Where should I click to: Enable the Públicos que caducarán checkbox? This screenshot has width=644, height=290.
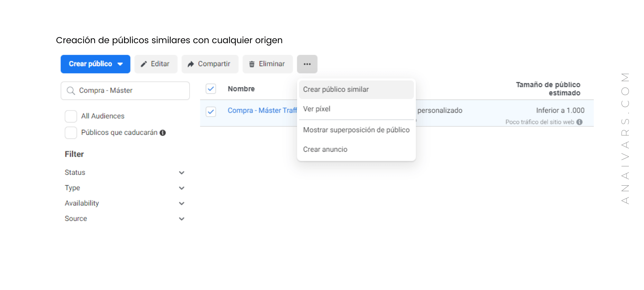[x=71, y=133]
